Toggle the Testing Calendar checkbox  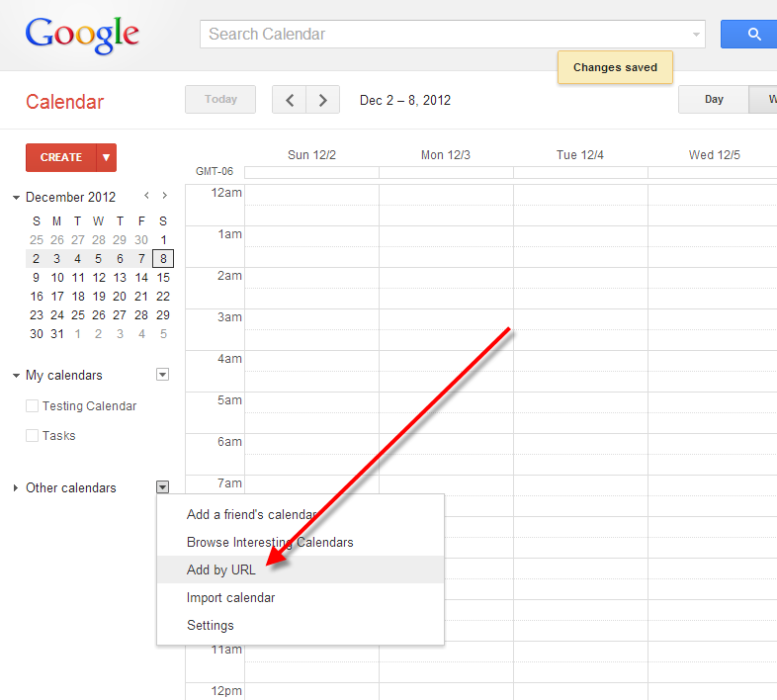pyautogui.click(x=33, y=406)
